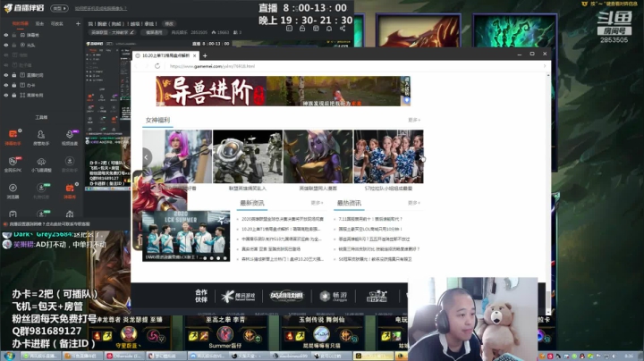Image resolution: width=644 pixels, height=361 pixels.
Task: Click the browser address bar URL
Action: coord(212,66)
